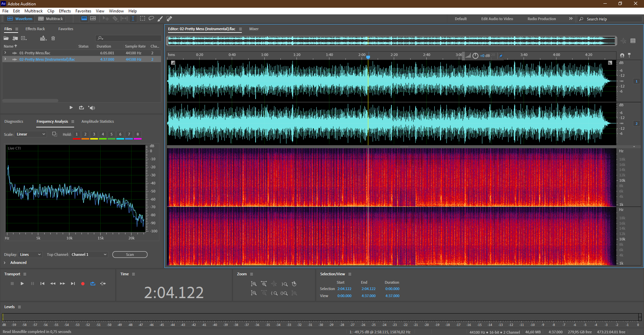644x335 pixels.
Task: Switch to the Waveform editor view
Action: 20,19
